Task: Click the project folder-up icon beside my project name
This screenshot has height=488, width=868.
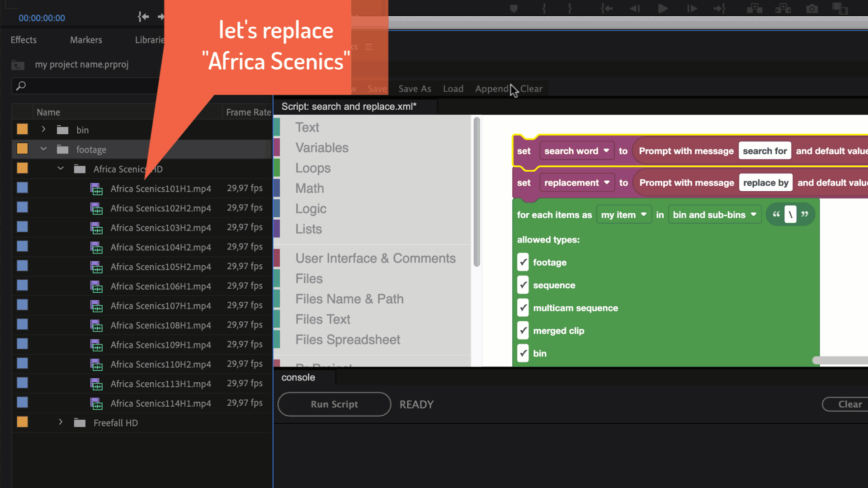Action: pos(18,65)
